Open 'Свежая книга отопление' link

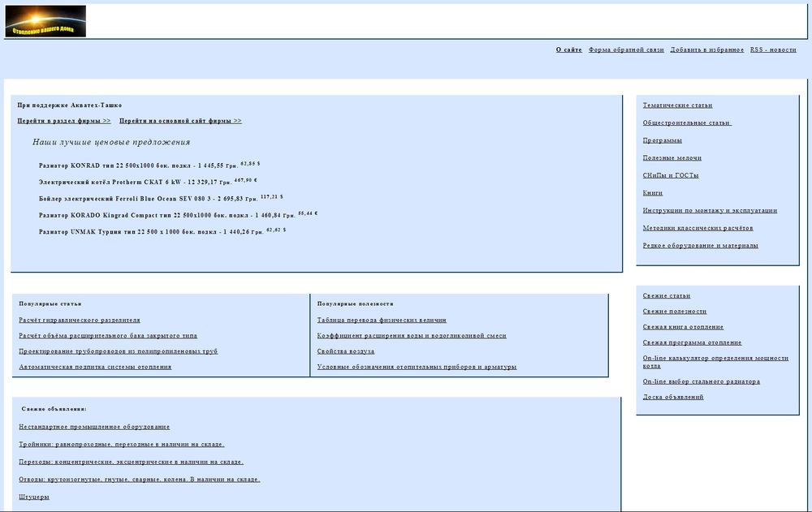click(x=683, y=327)
